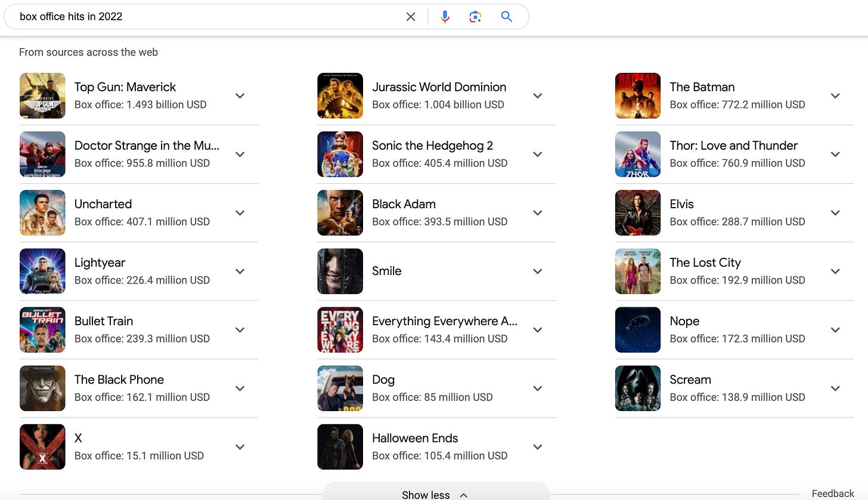Click the Doctor Strange poster thumbnail
Image resolution: width=868 pixels, height=500 pixels.
[x=42, y=154]
